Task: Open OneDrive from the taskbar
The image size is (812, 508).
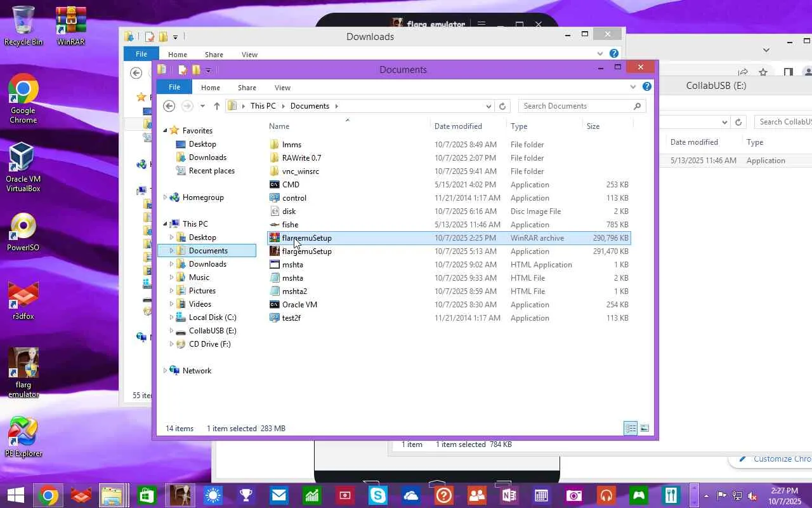Action: (x=411, y=495)
